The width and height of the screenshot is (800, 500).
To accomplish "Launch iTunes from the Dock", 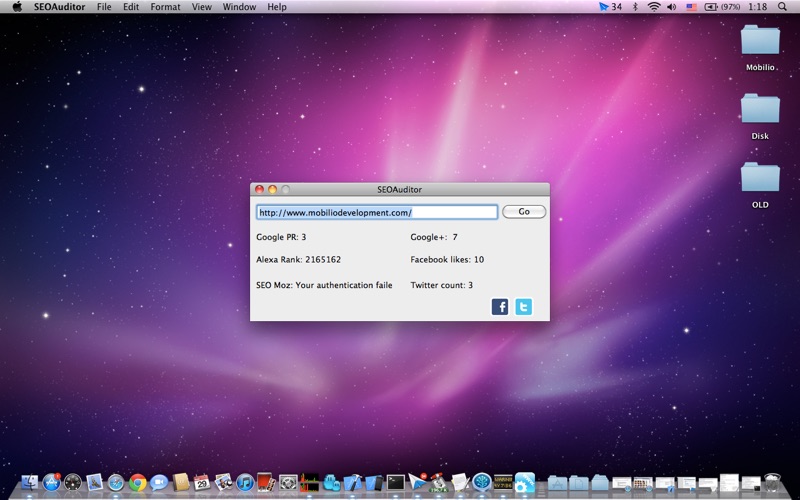I will (x=245, y=483).
